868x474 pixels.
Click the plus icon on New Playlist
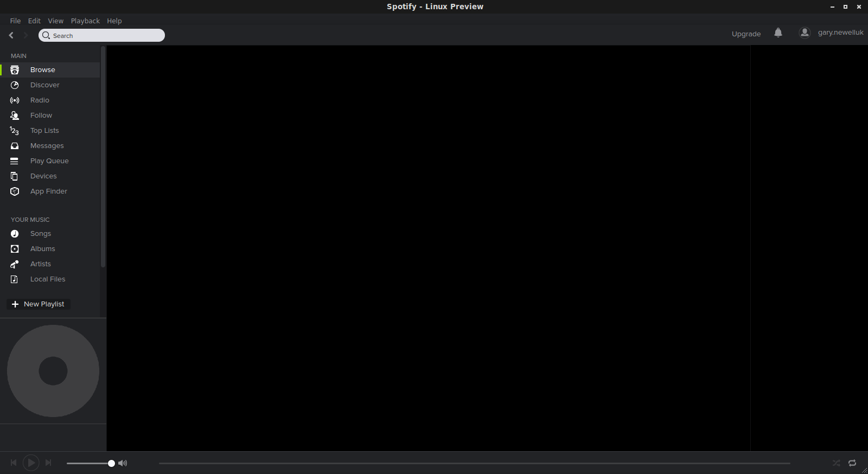click(x=15, y=304)
